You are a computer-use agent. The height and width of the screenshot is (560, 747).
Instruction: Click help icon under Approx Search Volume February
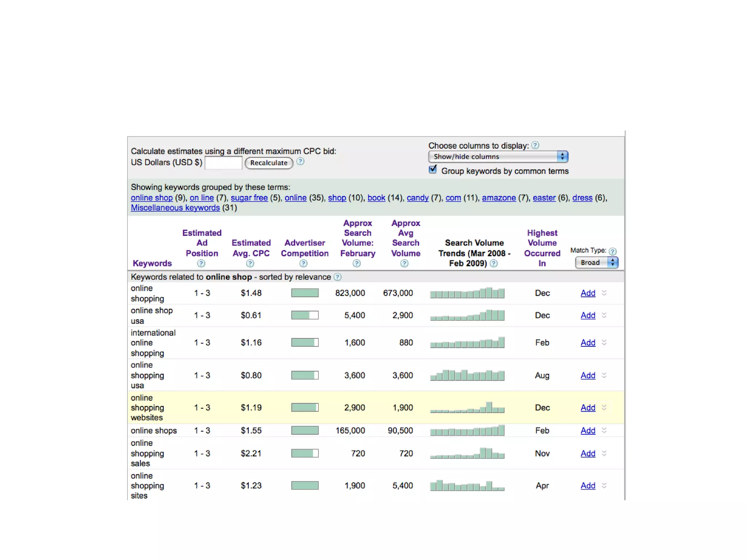coord(357,264)
